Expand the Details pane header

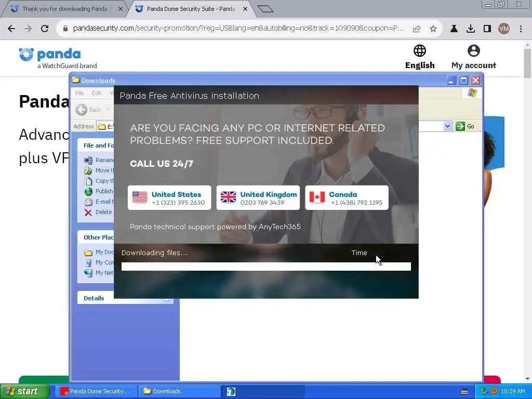[125, 298]
